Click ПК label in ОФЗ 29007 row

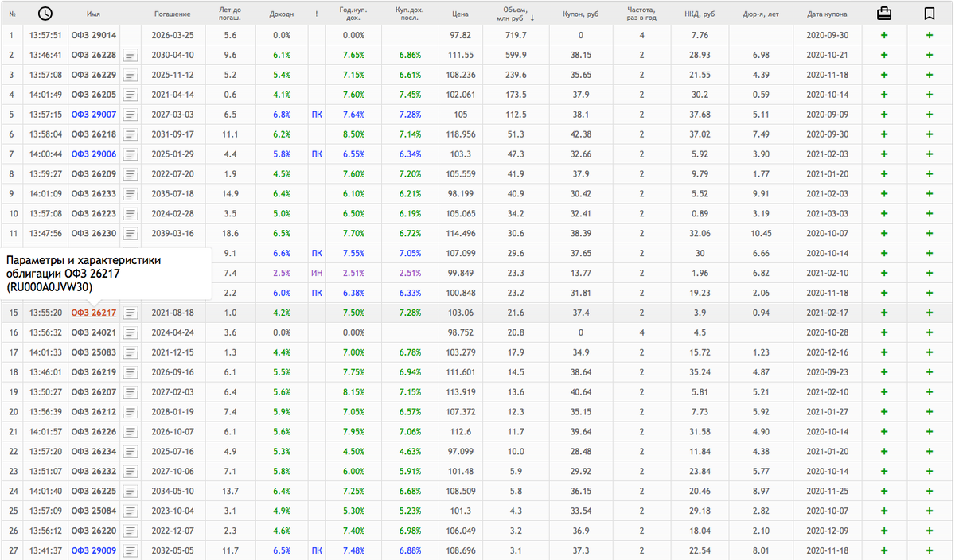click(317, 115)
